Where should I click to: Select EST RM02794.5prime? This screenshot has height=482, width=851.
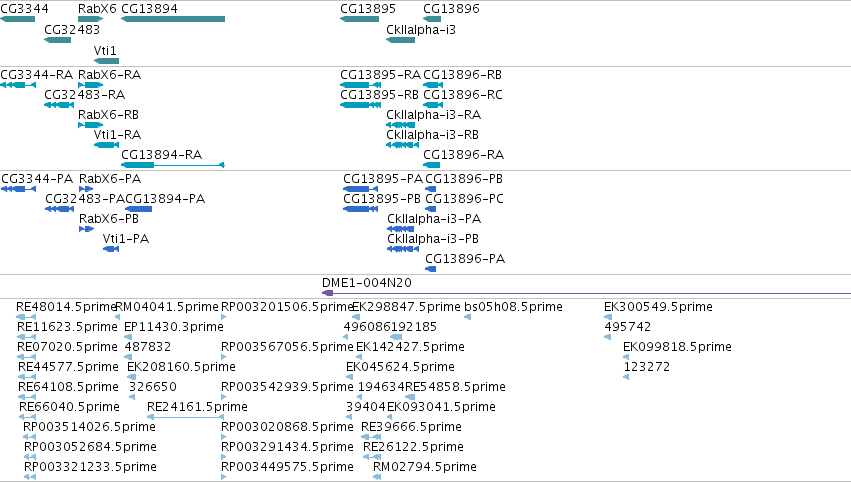click(x=425, y=467)
